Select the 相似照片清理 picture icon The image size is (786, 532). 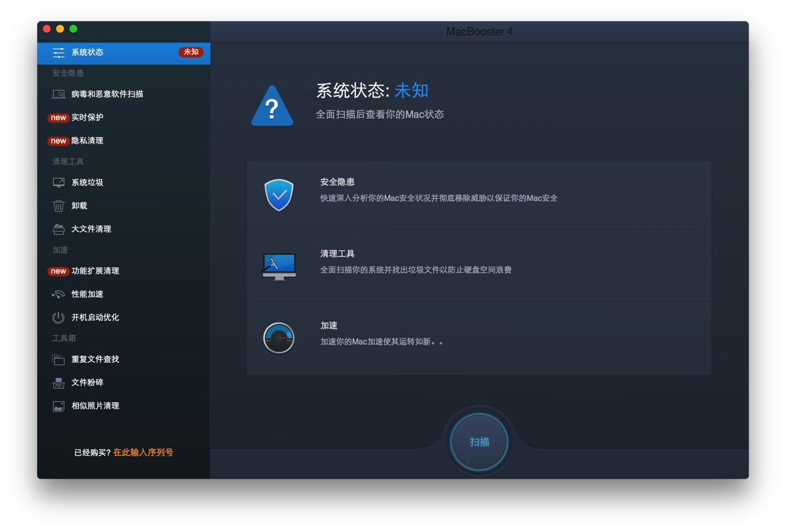59,406
